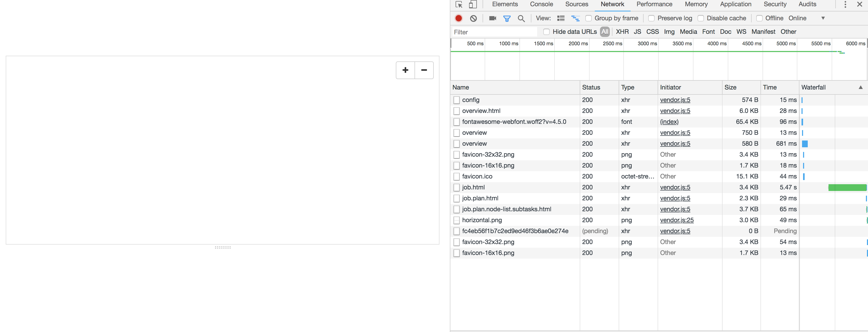Toggle the filter funnel icon
868x332 pixels.
(x=507, y=18)
